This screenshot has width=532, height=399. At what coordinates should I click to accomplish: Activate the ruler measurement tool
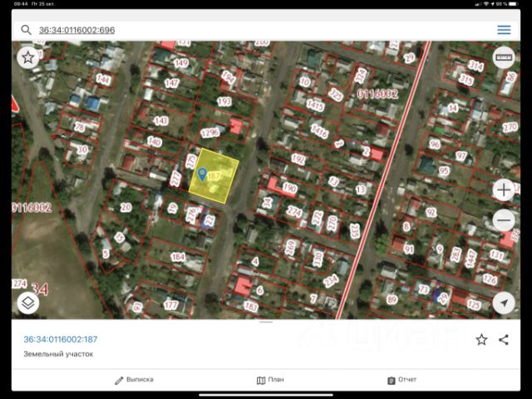[x=503, y=57]
